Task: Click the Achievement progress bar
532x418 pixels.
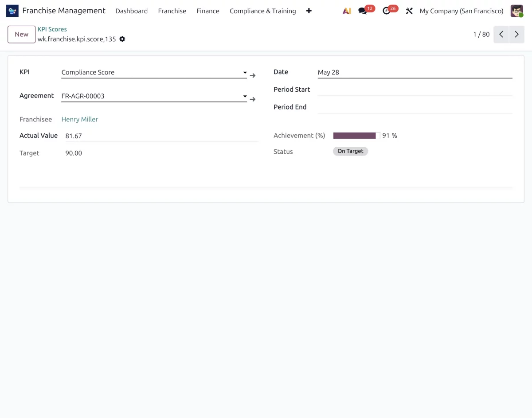Action: 356,136
